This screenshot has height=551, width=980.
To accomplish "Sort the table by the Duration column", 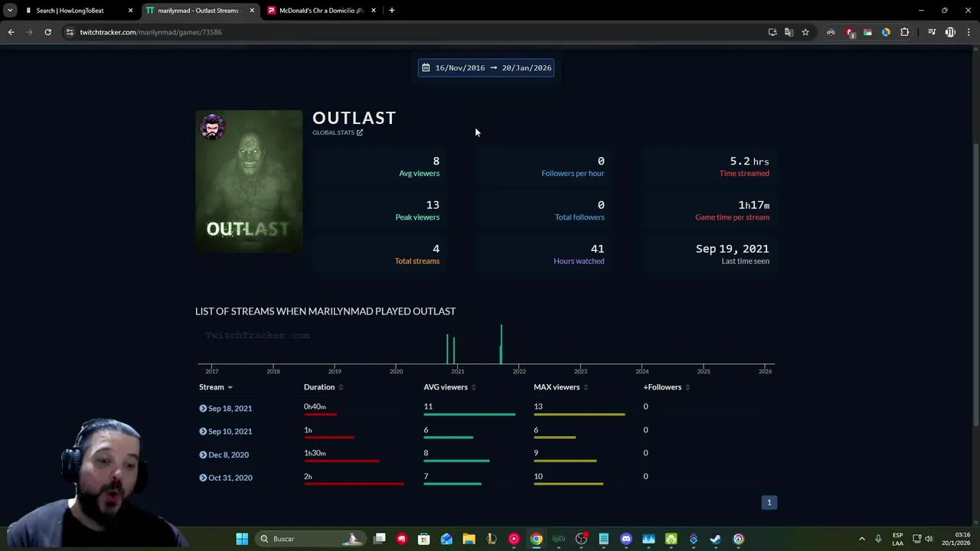I will pos(323,387).
